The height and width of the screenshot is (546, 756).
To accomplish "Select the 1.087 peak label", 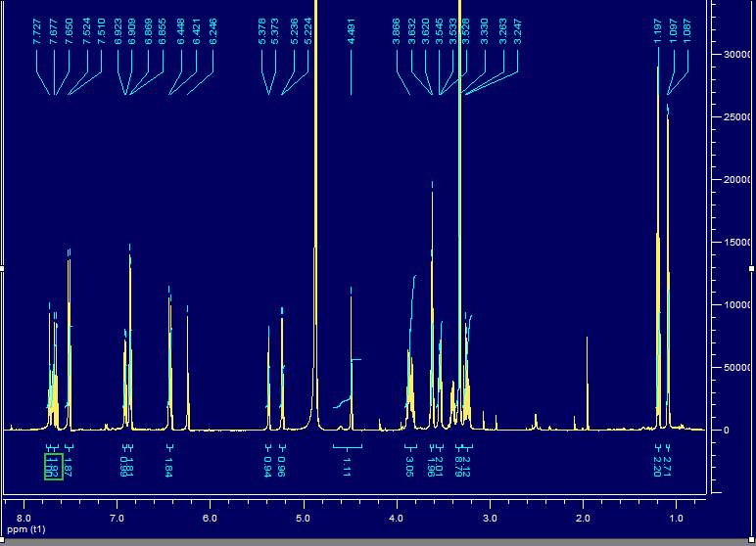I will 687,32.
